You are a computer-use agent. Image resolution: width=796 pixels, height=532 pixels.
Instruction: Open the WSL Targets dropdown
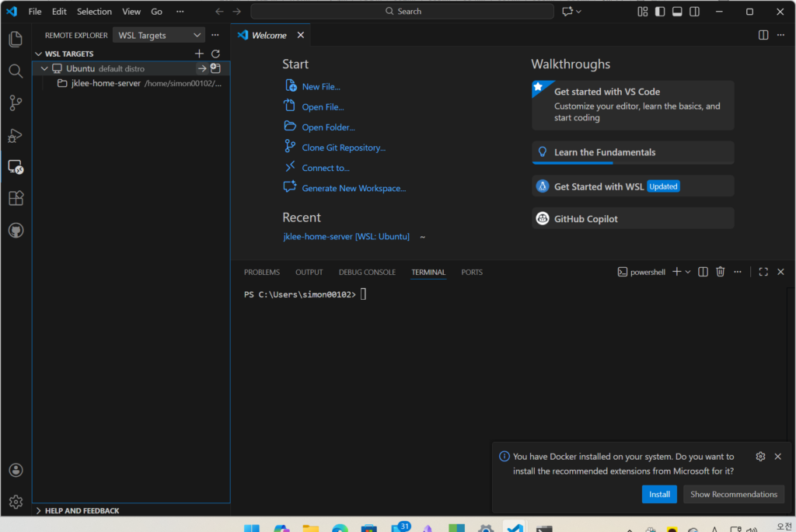(x=159, y=35)
